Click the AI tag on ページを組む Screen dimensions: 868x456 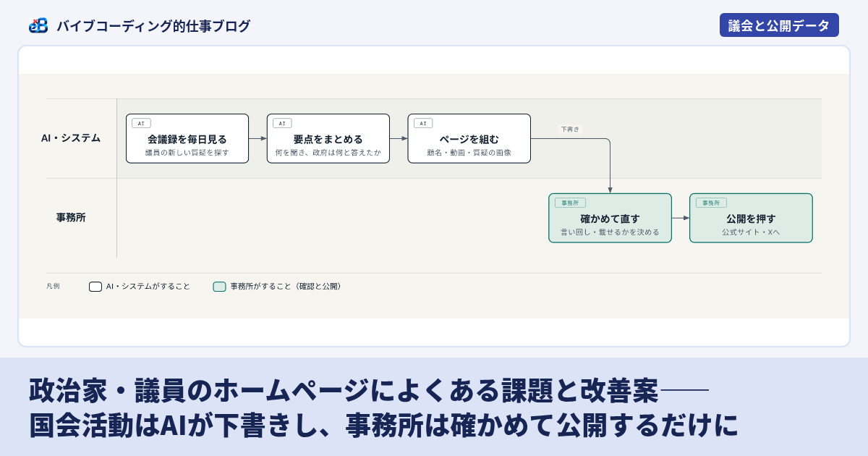(423, 123)
